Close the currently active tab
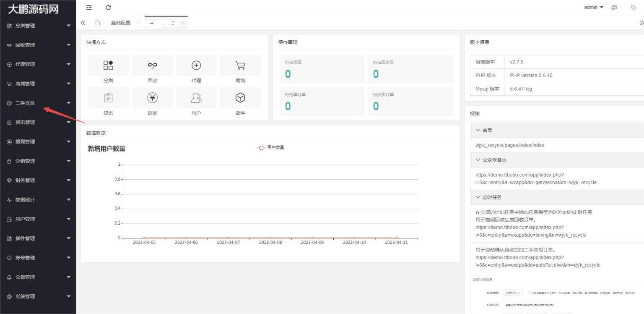This screenshot has height=314, width=644. point(182,23)
